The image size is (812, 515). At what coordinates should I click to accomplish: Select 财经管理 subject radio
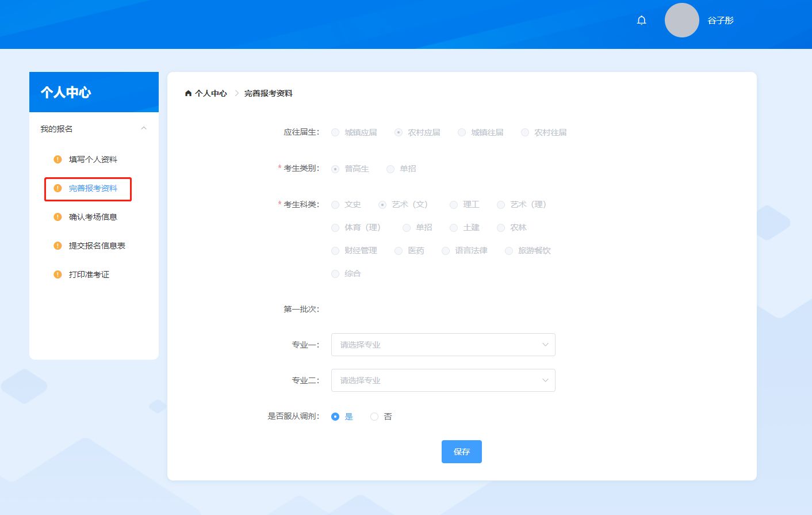click(354, 250)
